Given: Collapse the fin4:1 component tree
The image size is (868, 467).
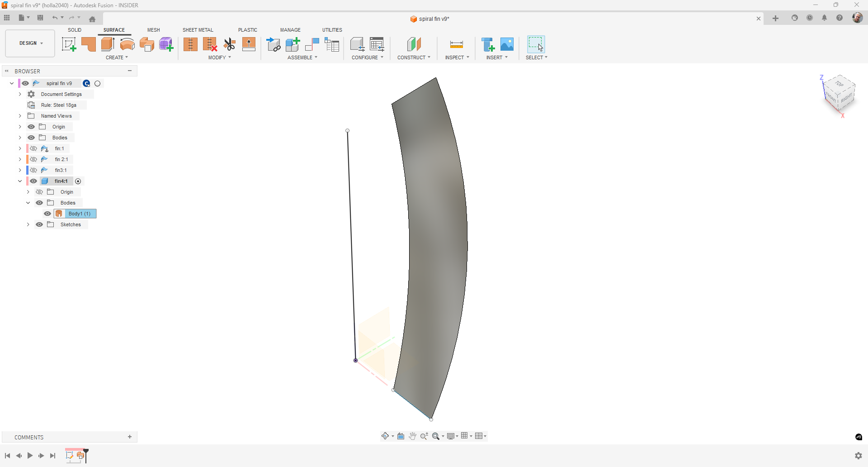Looking at the screenshot, I should click(x=20, y=181).
